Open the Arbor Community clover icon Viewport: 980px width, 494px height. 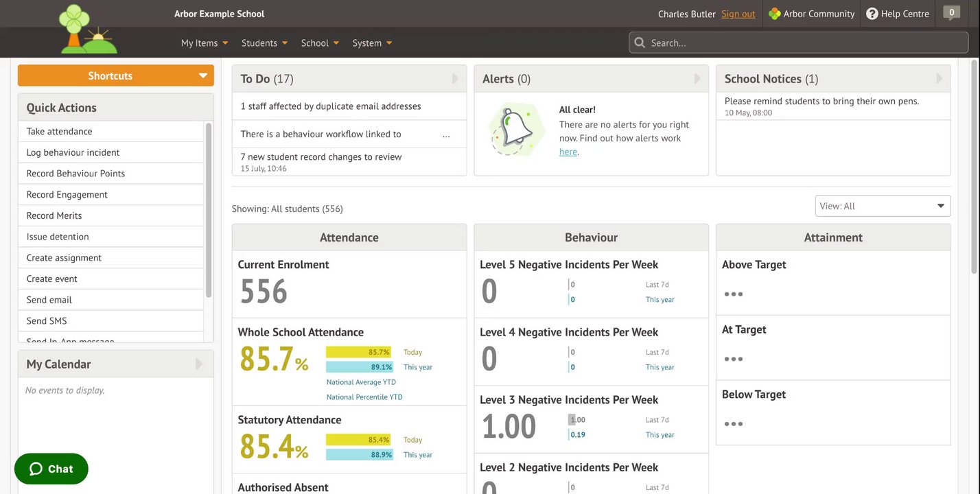point(774,14)
